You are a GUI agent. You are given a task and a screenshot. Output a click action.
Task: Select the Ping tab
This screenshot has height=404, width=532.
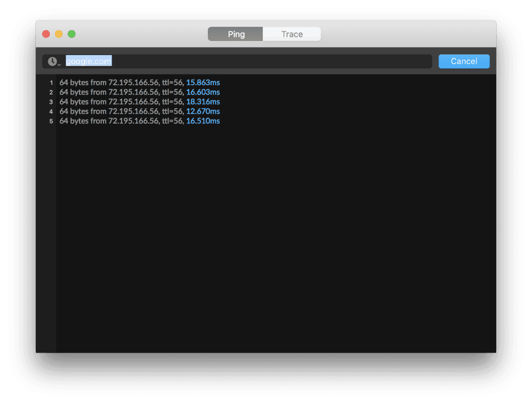pos(235,34)
